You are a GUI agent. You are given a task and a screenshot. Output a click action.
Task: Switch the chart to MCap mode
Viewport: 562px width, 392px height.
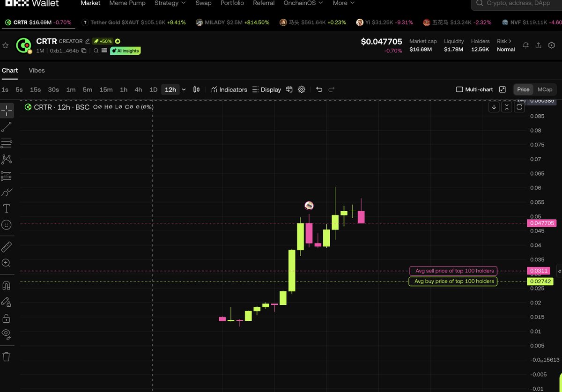click(545, 89)
